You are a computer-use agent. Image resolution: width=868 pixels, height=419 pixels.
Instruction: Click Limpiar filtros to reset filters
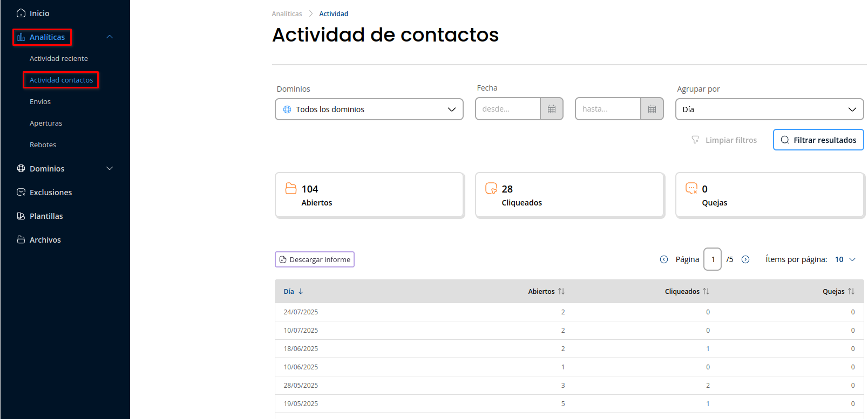(x=724, y=140)
